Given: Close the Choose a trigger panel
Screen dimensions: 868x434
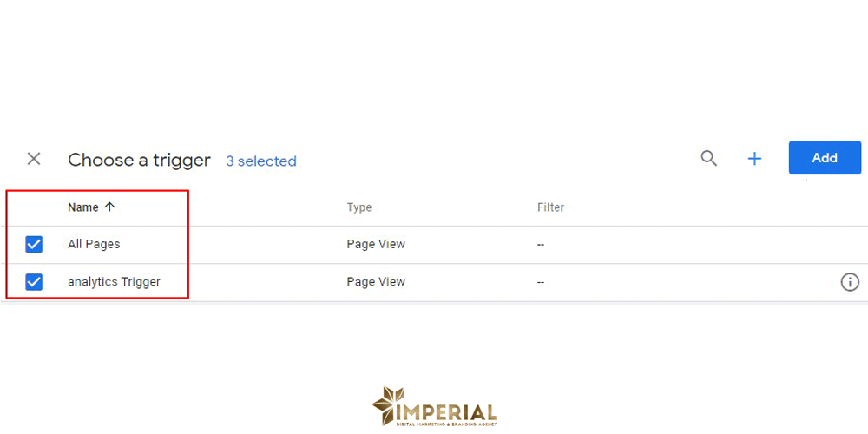Looking at the screenshot, I should pos(34,159).
